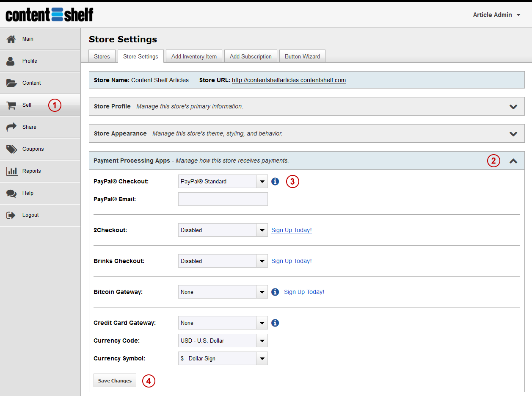Click the Main home icon
Screen dimensions: 532x396
tap(11, 39)
